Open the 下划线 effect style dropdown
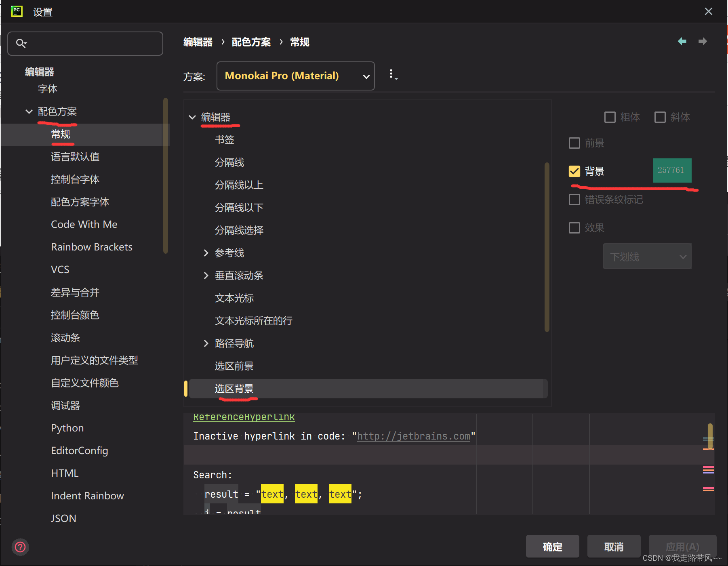Screen dimensions: 728x566 click(x=647, y=256)
